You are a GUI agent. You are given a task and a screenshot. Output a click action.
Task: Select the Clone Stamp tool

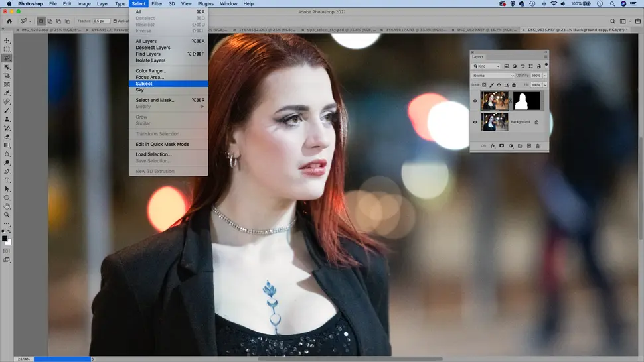click(x=7, y=119)
